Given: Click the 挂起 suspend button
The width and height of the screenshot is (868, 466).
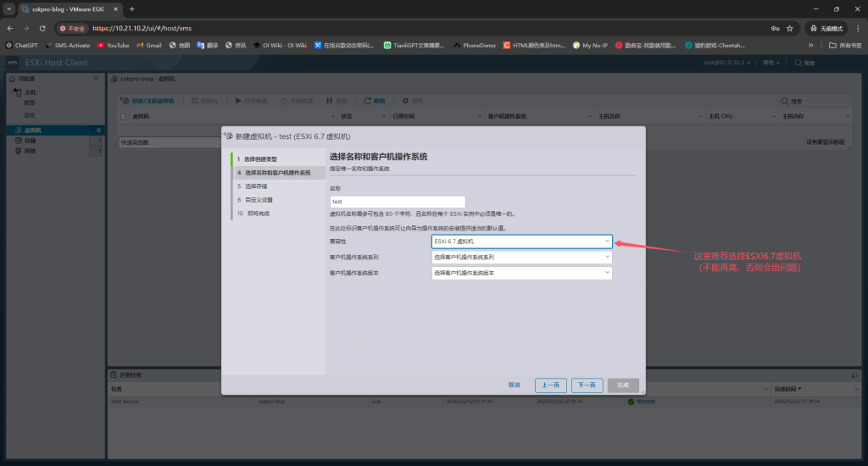Looking at the screenshot, I should [337, 101].
